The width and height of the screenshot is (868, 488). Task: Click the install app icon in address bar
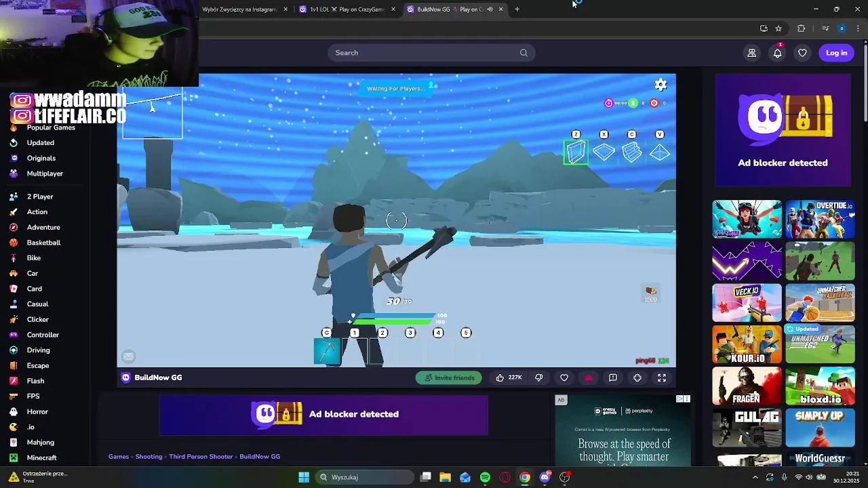(x=764, y=28)
